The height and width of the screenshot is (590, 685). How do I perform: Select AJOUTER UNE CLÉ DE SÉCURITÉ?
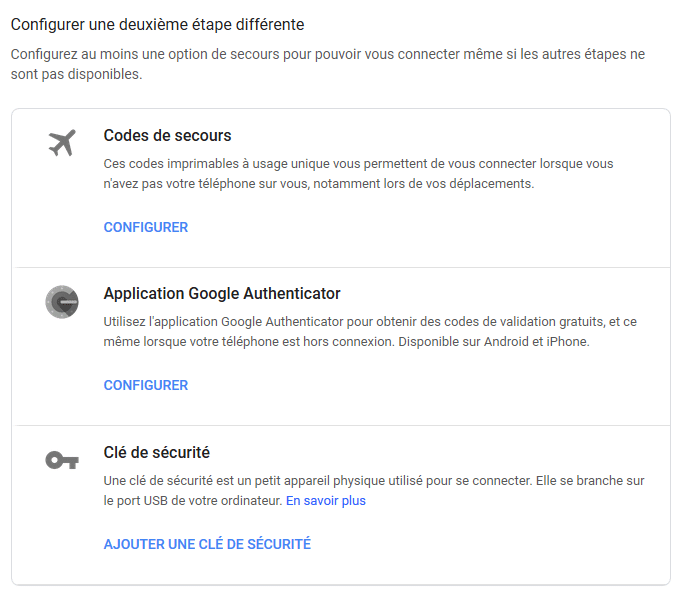point(207,544)
